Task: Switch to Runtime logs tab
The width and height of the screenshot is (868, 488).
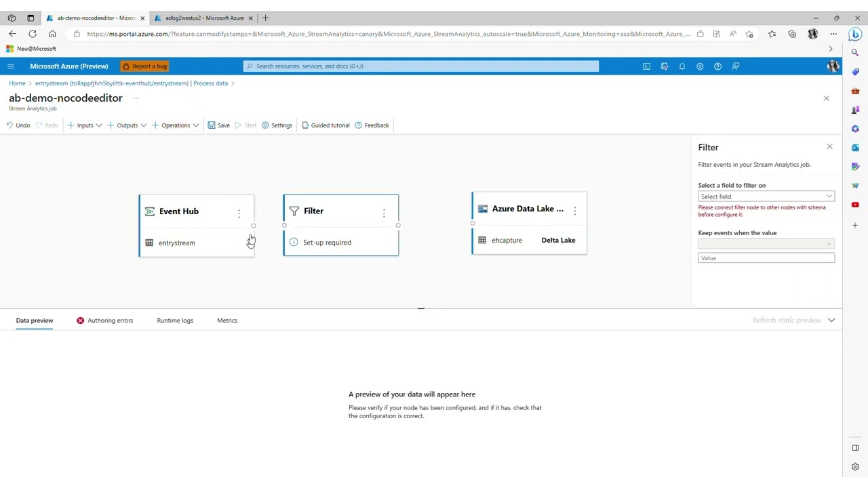Action: coord(175,321)
